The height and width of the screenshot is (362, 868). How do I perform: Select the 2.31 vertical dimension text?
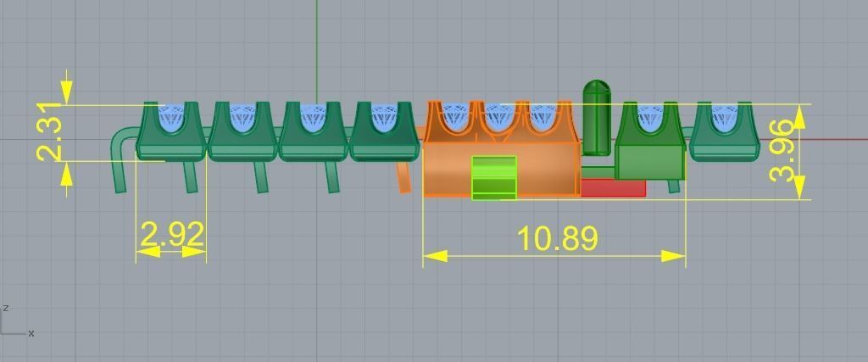click(x=50, y=133)
